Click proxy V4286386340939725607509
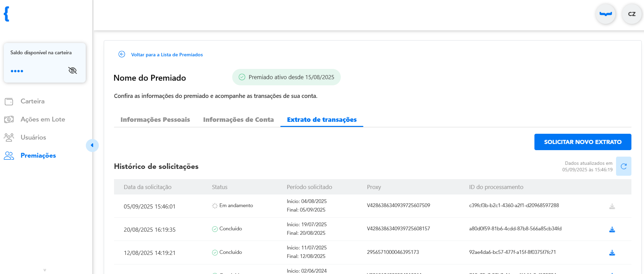 [x=398, y=205]
